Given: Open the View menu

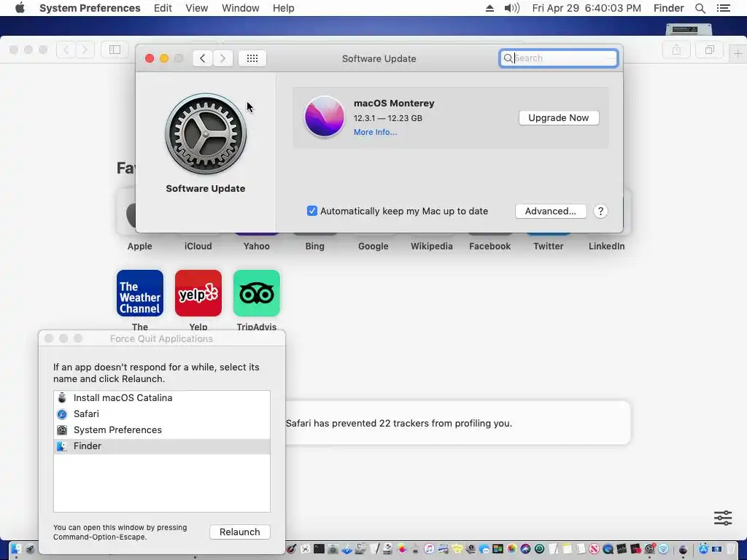Looking at the screenshot, I should pos(197,8).
